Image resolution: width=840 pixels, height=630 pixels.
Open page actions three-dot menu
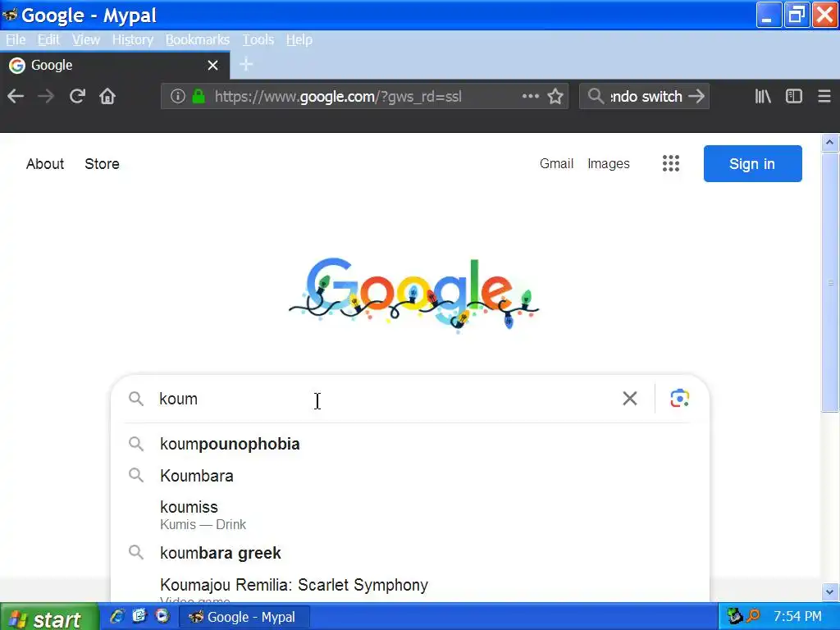pos(531,97)
